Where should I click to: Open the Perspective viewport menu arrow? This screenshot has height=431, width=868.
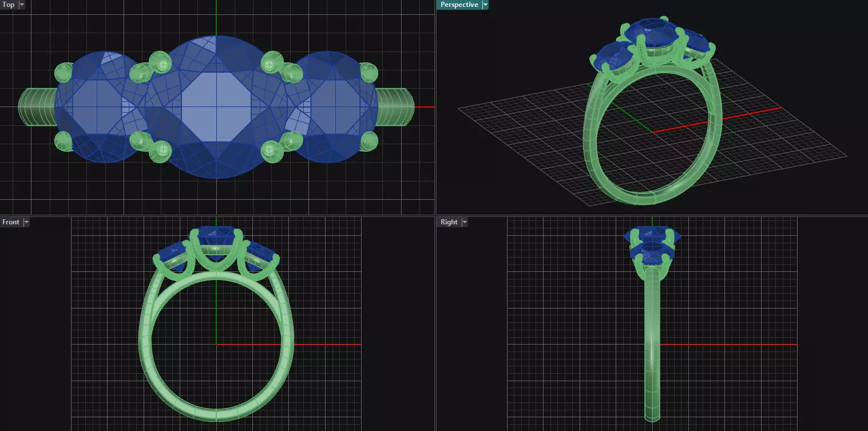[x=485, y=5]
